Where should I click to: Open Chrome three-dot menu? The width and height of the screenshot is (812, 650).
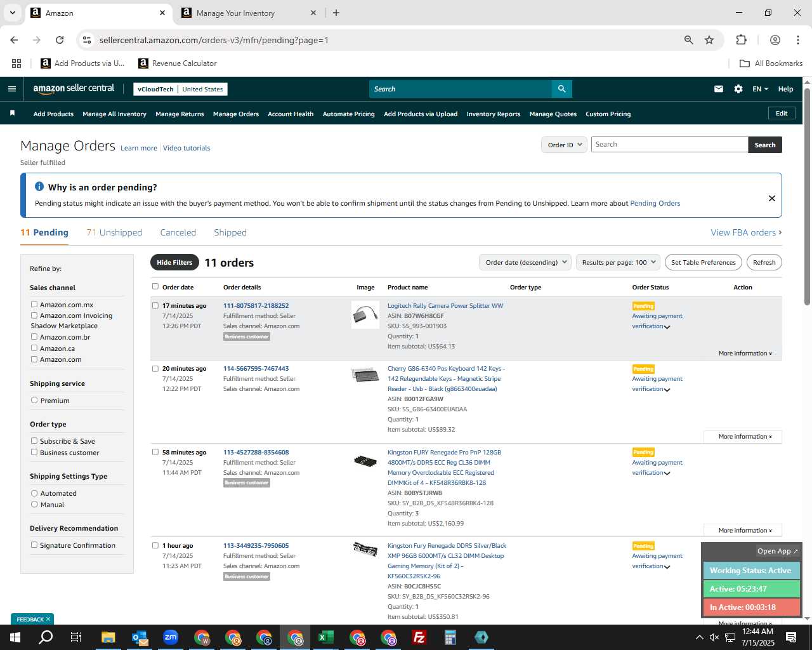coord(798,40)
